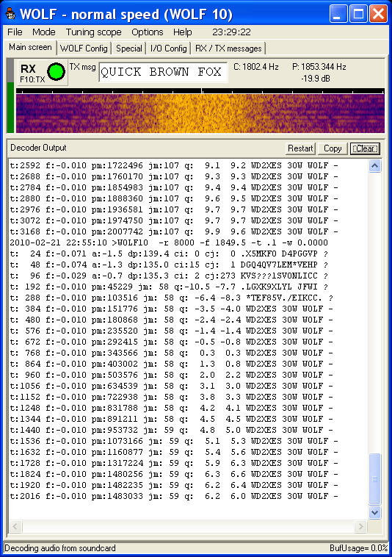
Task: Switch to the I/O Config tab
Action: pyautogui.click(x=169, y=48)
